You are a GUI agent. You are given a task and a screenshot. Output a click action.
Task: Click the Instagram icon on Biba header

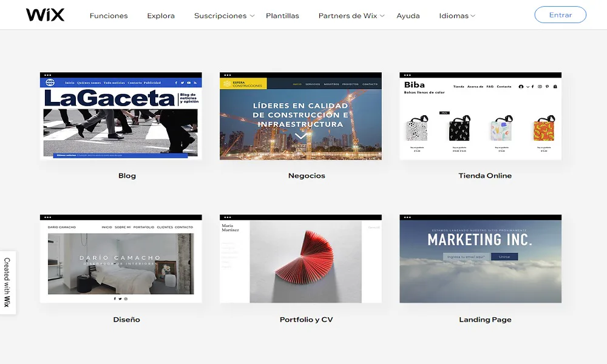pyautogui.click(x=540, y=87)
